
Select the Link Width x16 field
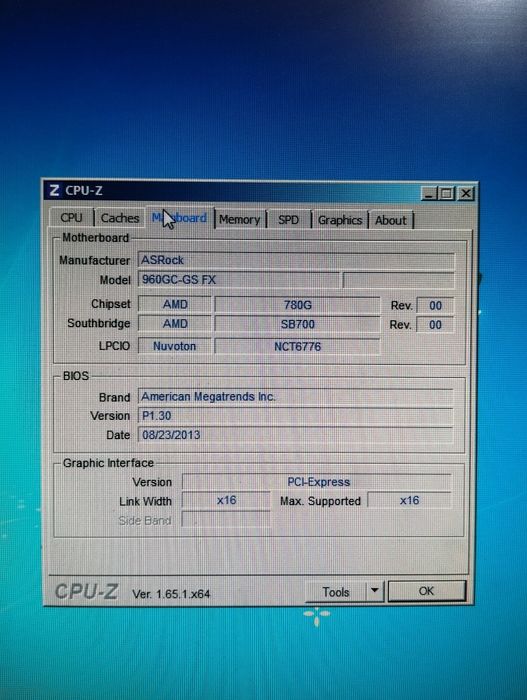[x=226, y=500]
